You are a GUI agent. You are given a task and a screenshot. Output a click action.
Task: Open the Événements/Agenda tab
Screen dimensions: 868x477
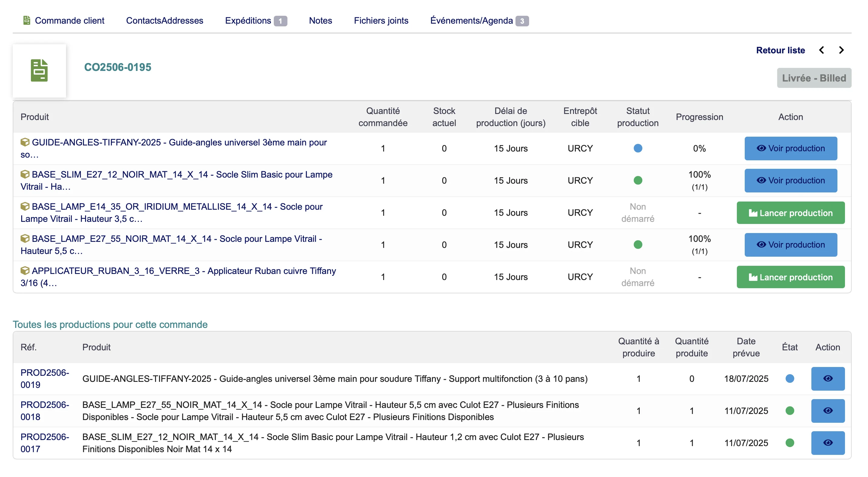(x=471, y=21)
